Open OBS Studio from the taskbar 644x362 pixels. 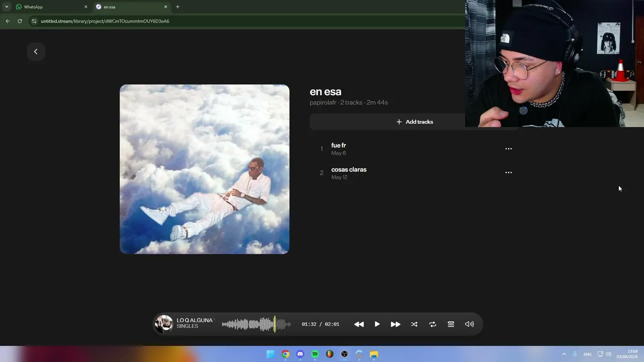click(x=345, y=354)
